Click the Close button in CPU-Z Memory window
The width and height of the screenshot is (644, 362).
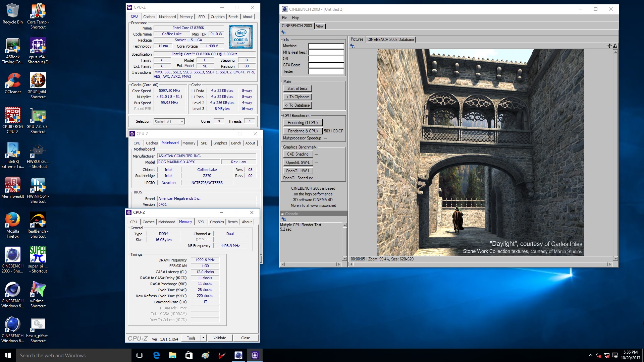point(246,338)
